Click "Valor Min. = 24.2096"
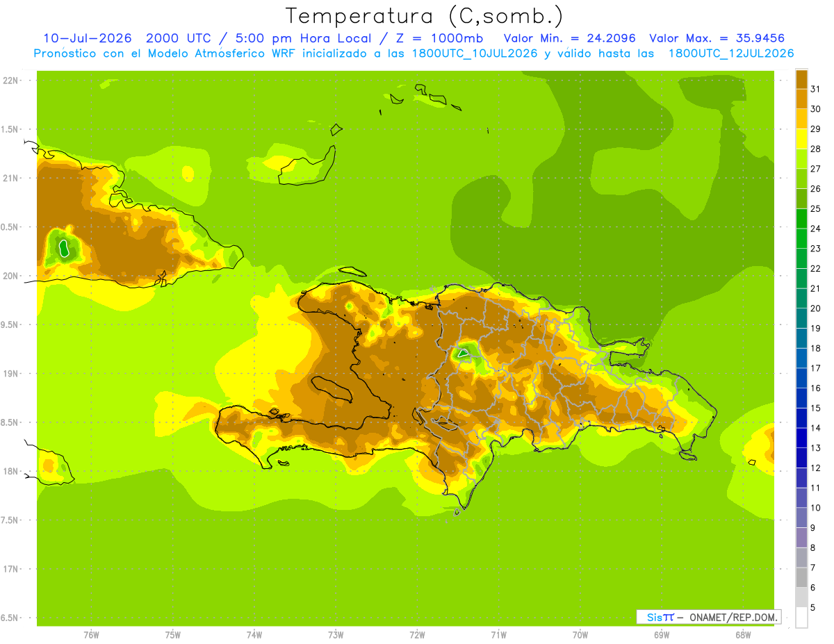The width and height of the screenshot is (834, 644). coord(569,38)
